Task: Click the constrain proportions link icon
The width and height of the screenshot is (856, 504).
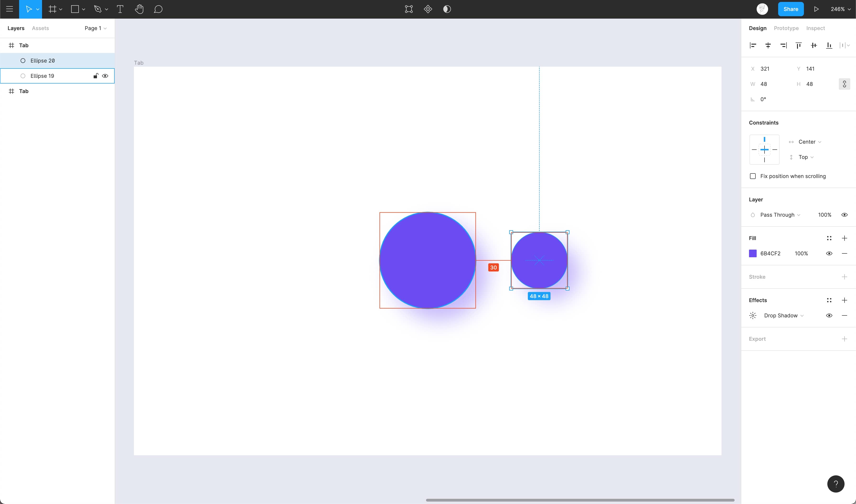Action: coord(844,84)
